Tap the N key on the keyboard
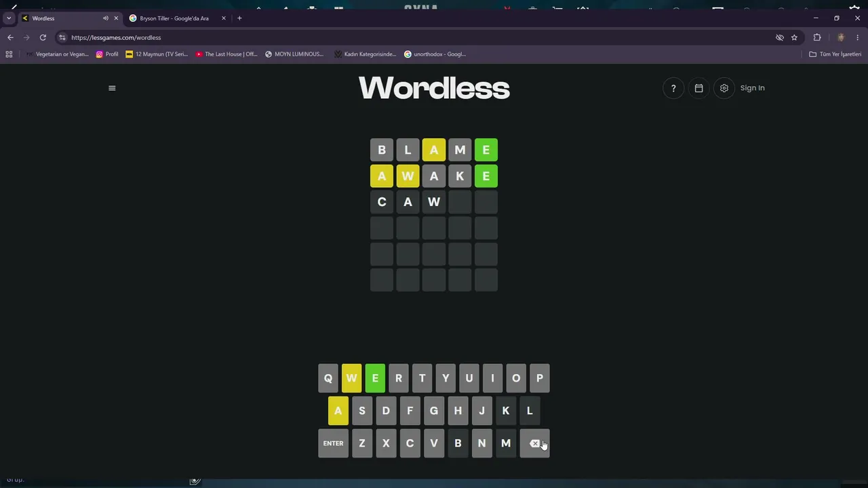Image resolution: width=868 pixels, height=488 pixels. point(481,443)
